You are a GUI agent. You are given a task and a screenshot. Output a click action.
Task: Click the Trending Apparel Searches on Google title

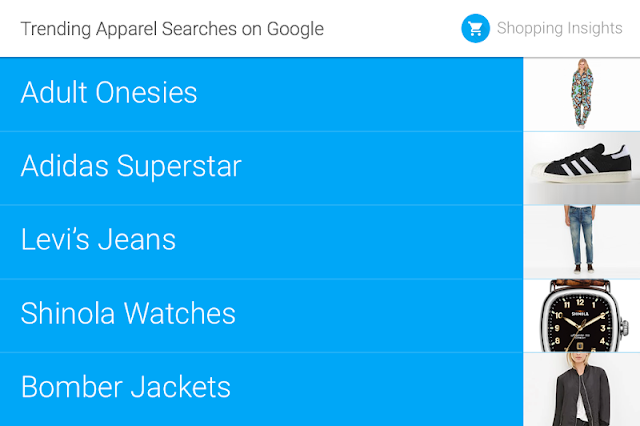(172, 28)
